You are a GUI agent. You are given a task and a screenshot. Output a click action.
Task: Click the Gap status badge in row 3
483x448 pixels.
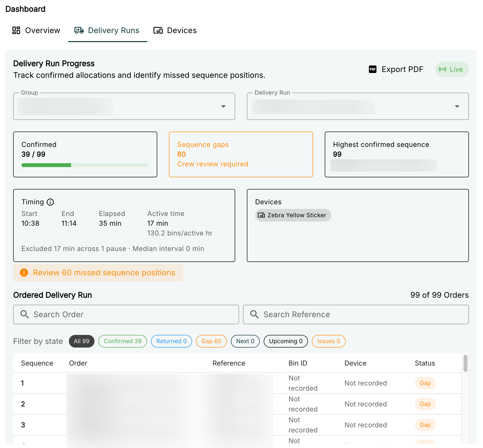(425, 425)
